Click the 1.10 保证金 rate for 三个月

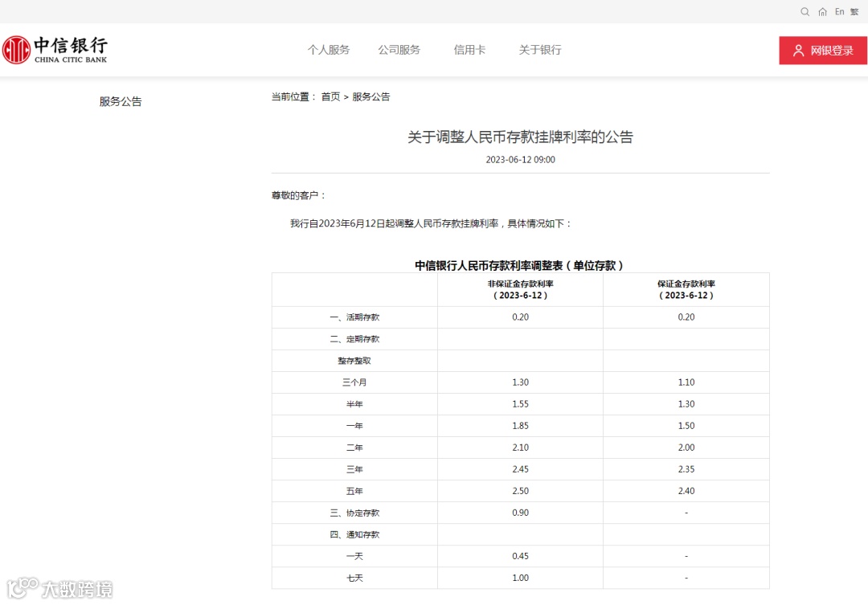click(686, 382)
